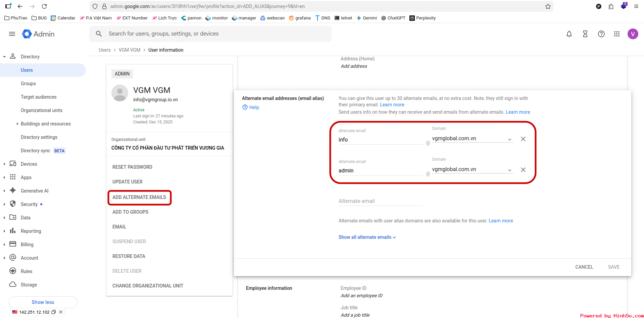Click the search magnifier icon
644x318 pixels.
[x=99, y=34]
